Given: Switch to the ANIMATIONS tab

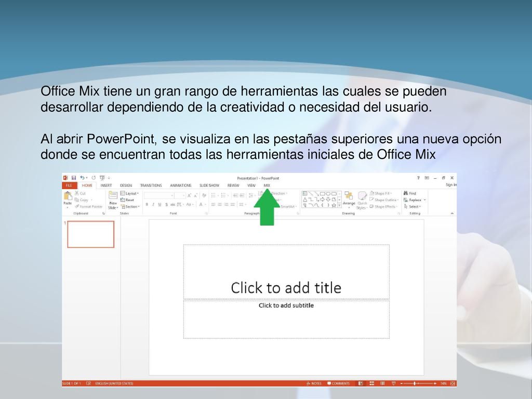Looking at the screenshot, I should 180,185.
